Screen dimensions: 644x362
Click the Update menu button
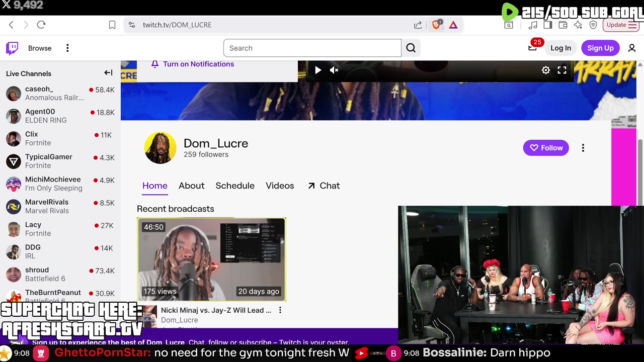621,25
